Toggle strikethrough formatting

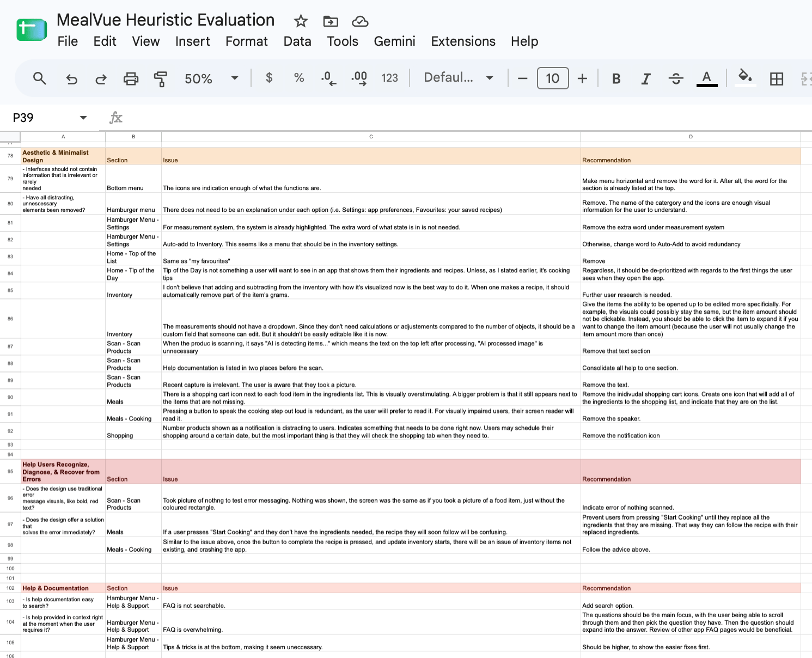(676, 78)
